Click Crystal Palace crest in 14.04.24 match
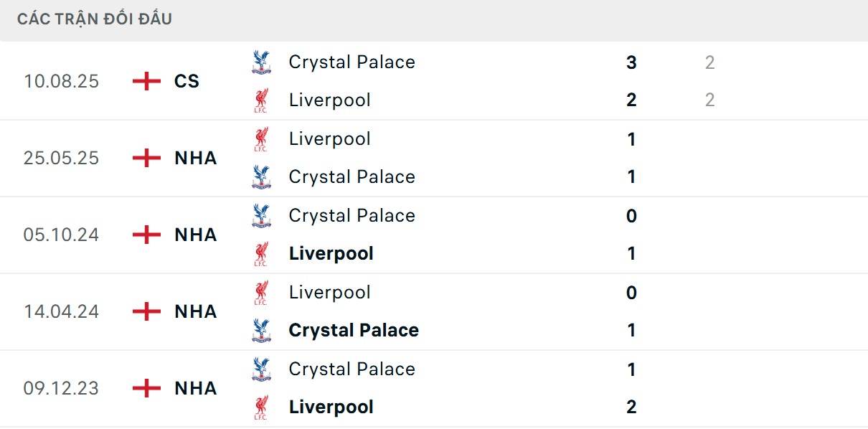868x429 pixels. click(x=261, y=331)
